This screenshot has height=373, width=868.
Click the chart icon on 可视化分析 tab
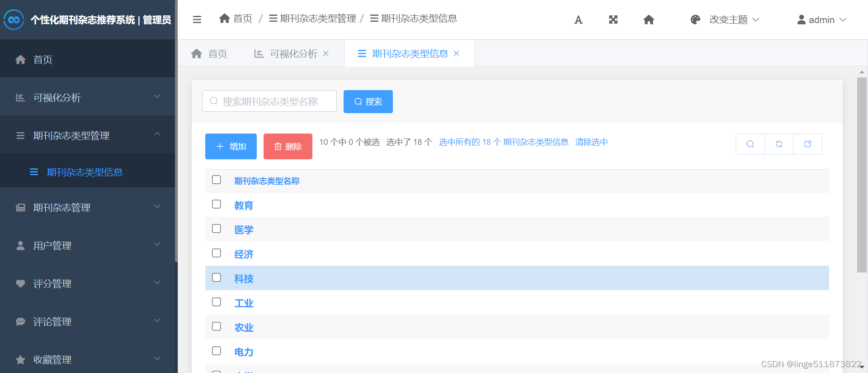259,53
